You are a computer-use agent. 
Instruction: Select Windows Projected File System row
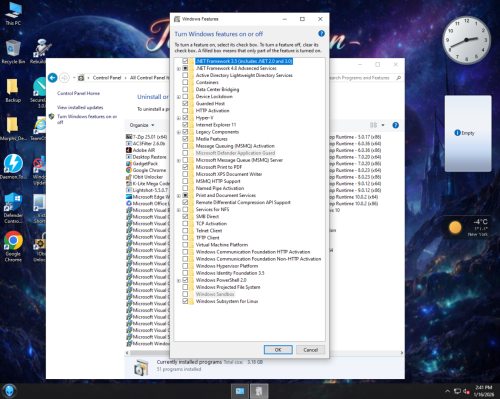[228, 287]
